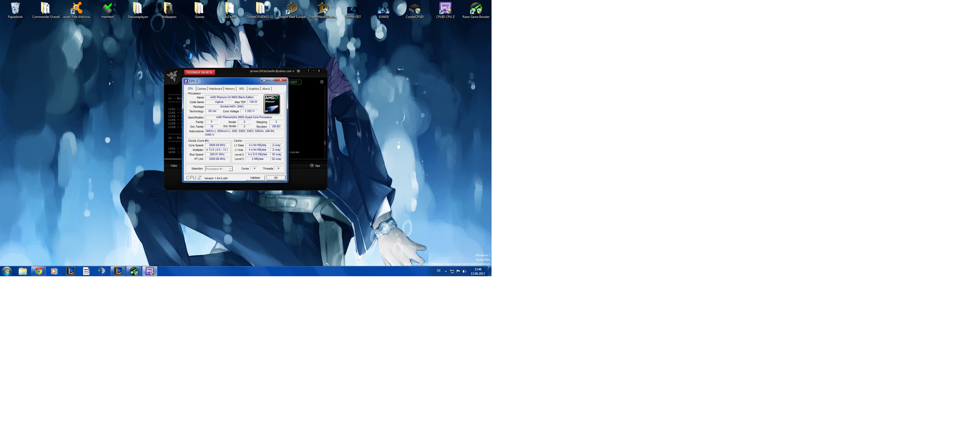The width and height of the screenshot is (980, 444).
Task: Click the volume speaker tray icon
Action: [464, 271]
